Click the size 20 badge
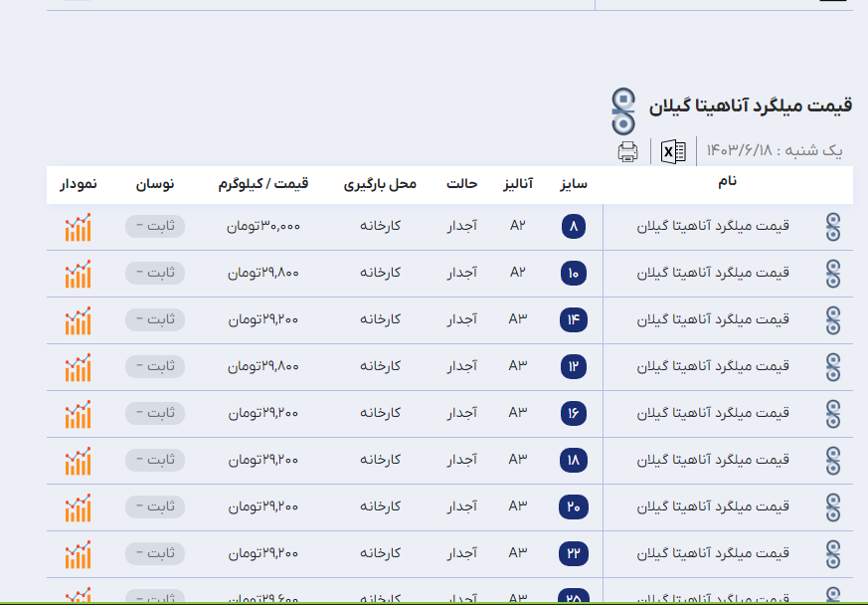 (x=574, y=507)
